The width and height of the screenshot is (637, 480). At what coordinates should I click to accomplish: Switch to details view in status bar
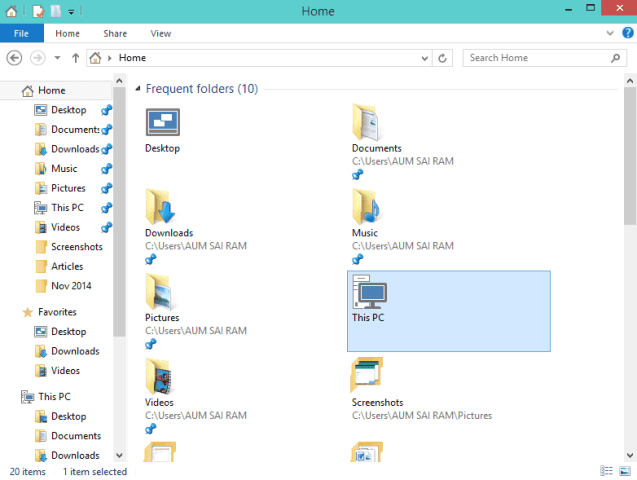pyautogui.click(x=607, y=471)
